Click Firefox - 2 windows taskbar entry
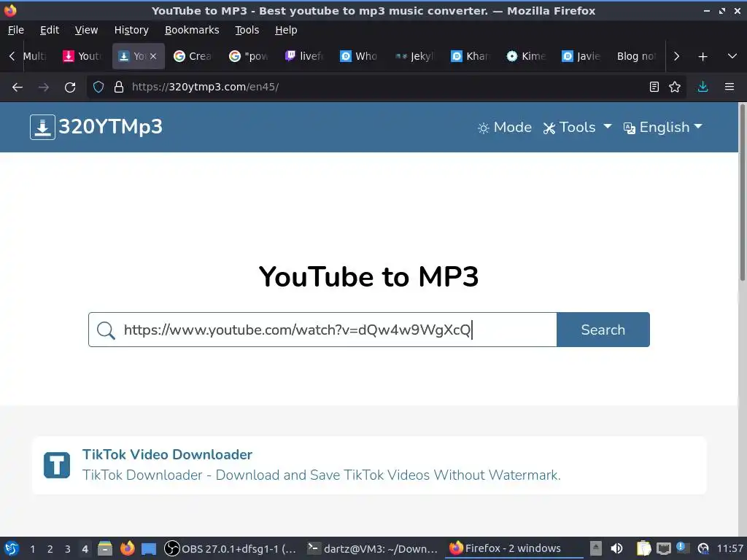This screenshot has width=747, height=560. (514, 548)
